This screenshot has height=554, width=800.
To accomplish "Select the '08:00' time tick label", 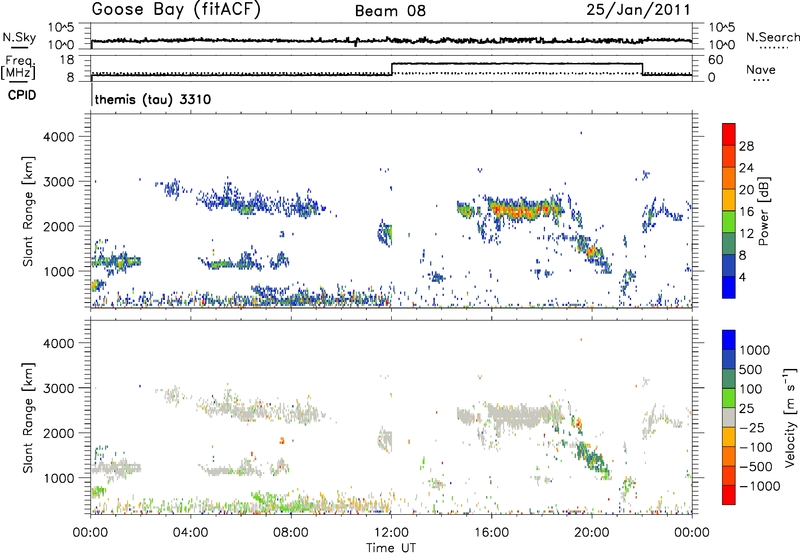I will [291, 533].
